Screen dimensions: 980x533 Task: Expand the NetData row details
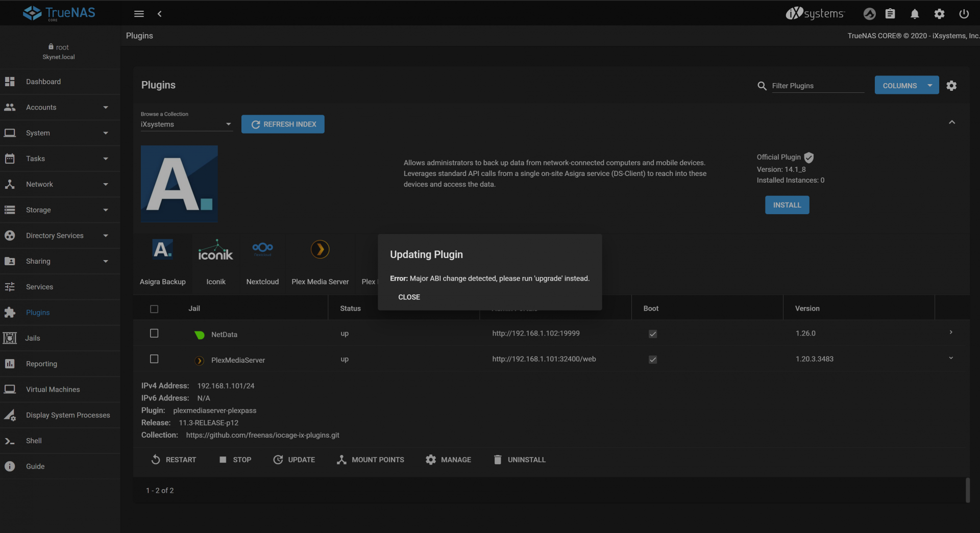(x=951, y=333)
